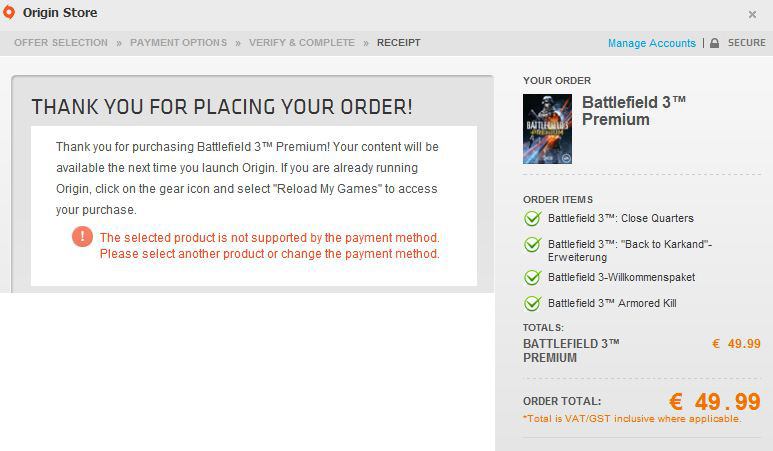Click the Origin Store window title
The height and width of the screenshot is (451, 773).
(x=60, y=12)
